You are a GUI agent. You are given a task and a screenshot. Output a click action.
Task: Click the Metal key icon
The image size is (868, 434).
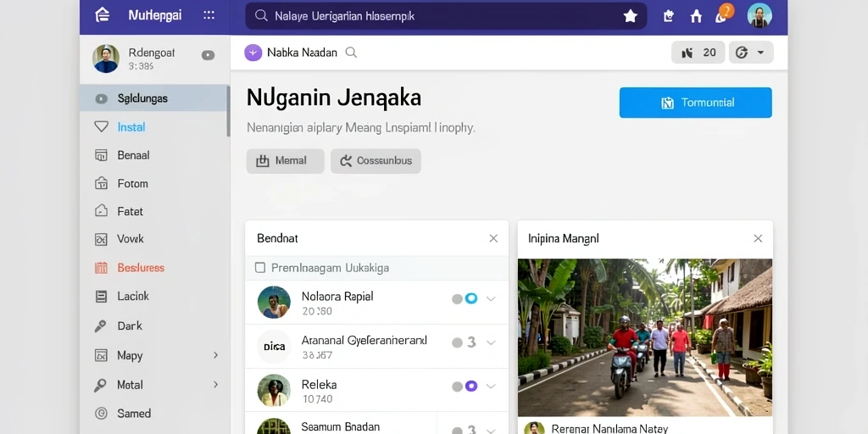[100, 386]
